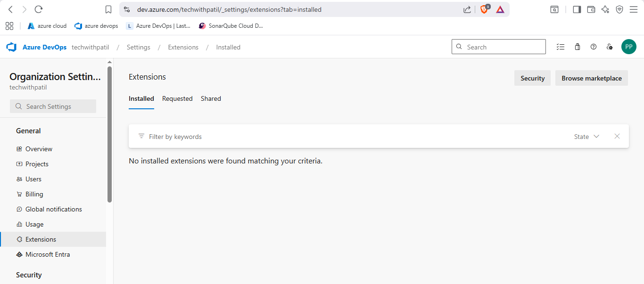Open the Marketplace shopping bag icon
The image size is (644, 284).
click(578, 47)
